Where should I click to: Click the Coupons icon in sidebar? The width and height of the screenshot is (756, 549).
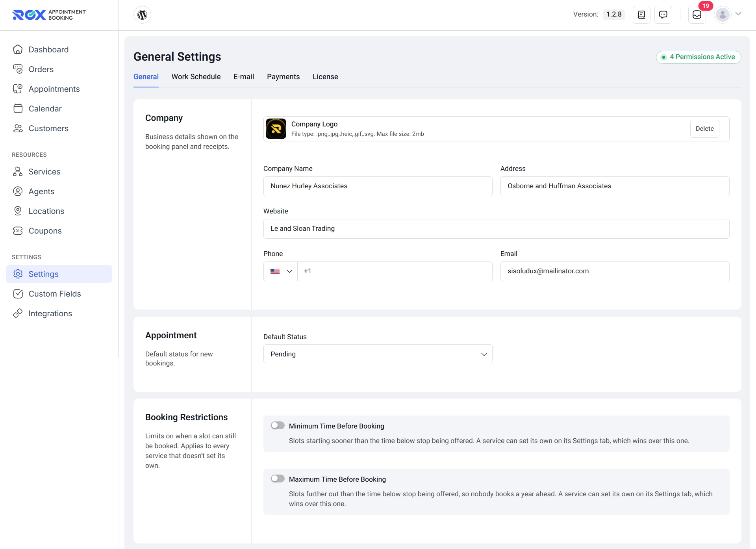pos(18,231)
